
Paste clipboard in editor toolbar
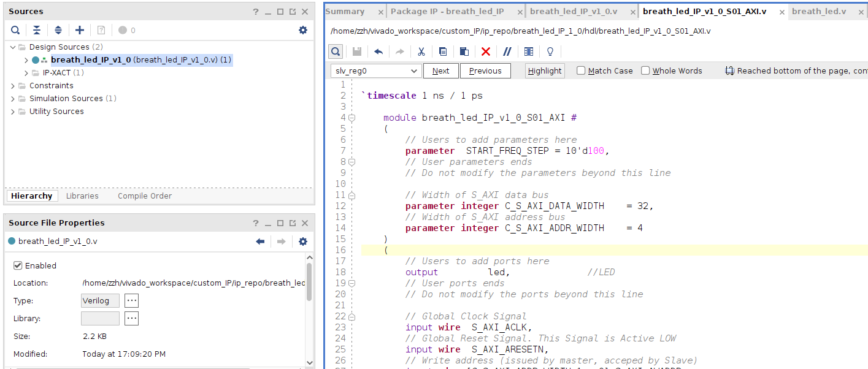pos(464,51)
